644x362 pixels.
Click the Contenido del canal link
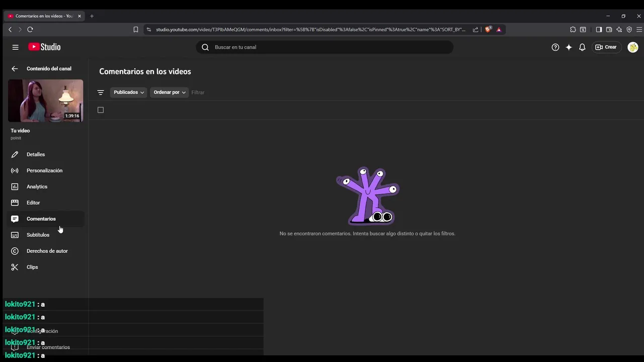(49, 69)
